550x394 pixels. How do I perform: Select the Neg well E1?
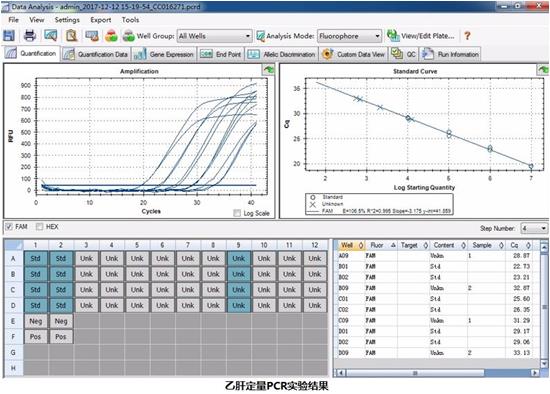(35, 321)
